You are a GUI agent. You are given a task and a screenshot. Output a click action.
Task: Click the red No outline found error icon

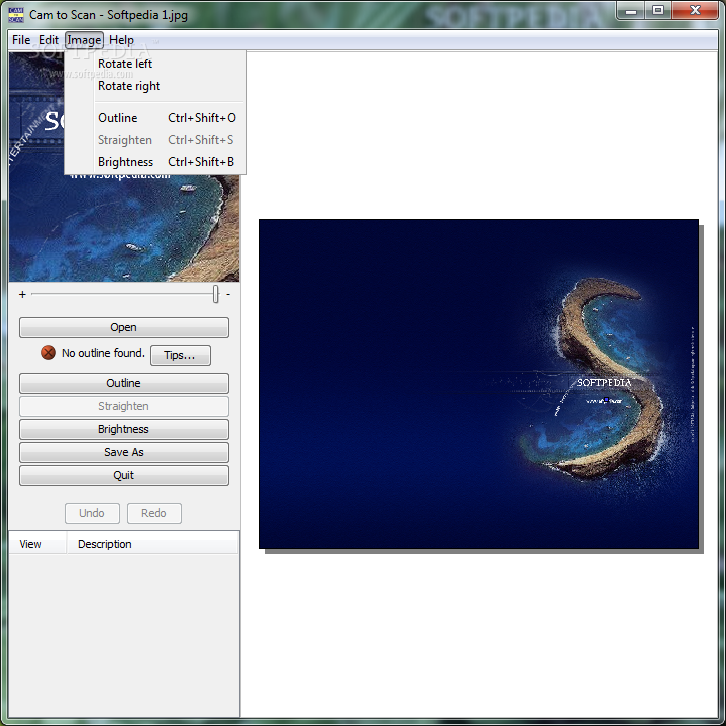pos(48,353)
